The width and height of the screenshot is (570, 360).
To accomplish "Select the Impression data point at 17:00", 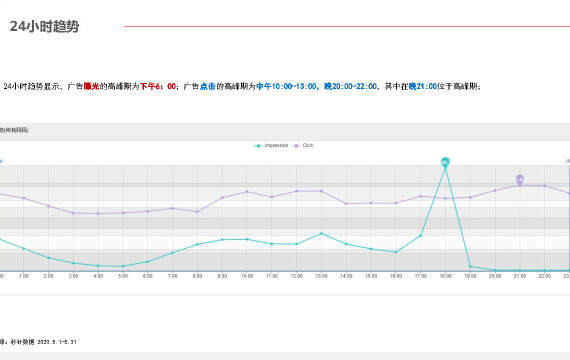I will tap(421, 236).
